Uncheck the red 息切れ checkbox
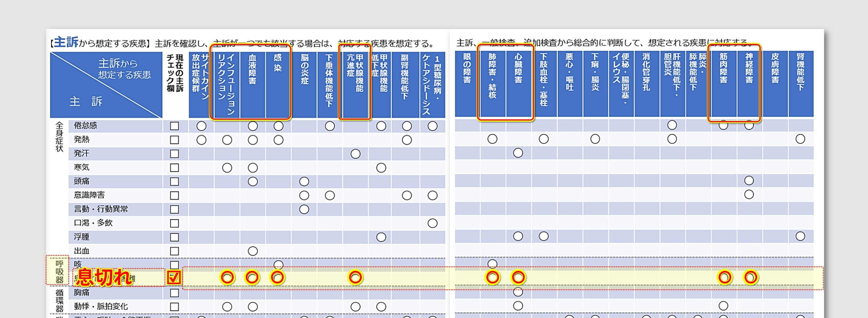This screenshot has width=868, height=318. pos(174,277)
